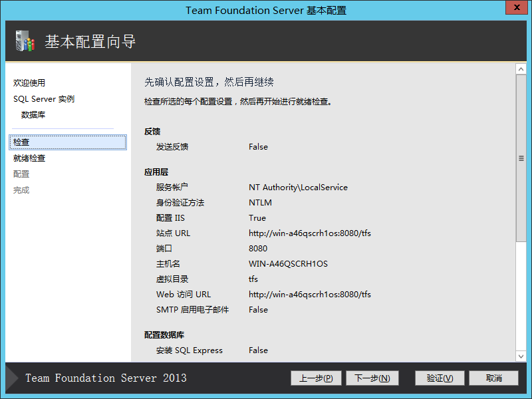The image size is (532, 399).
Task: Click the 配置数据库 section heading
Action: (164, 335)
